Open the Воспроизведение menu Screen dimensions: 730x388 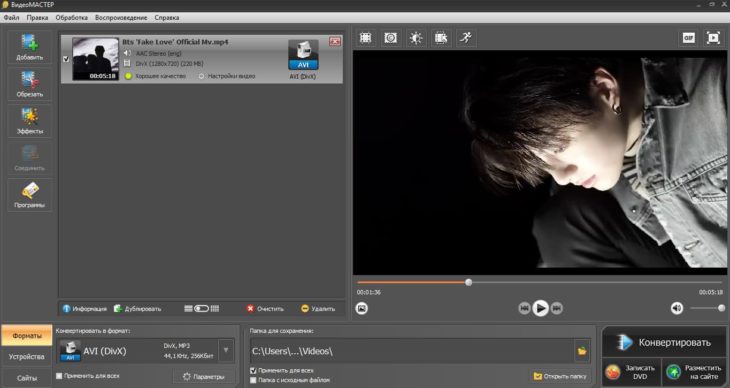click(x=121, y=18)
